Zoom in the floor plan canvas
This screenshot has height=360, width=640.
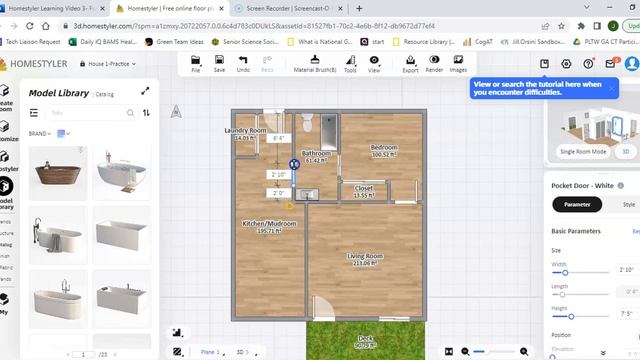524,351
